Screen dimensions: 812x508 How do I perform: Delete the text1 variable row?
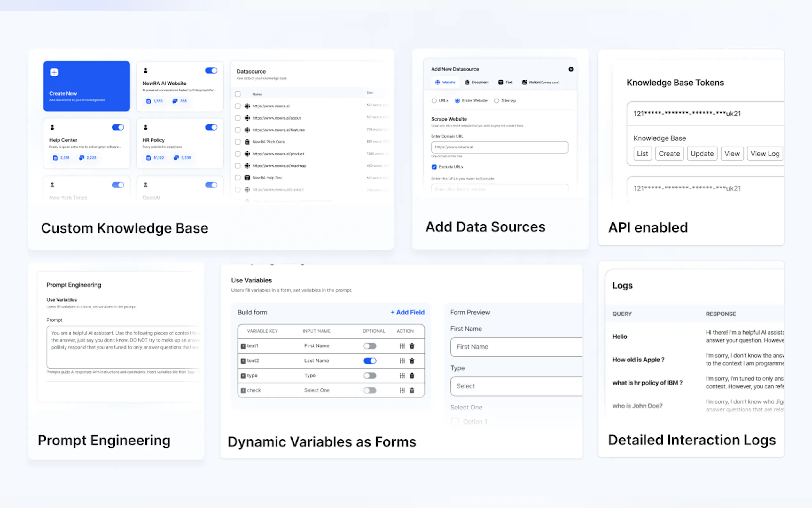[x=412, y=346]
